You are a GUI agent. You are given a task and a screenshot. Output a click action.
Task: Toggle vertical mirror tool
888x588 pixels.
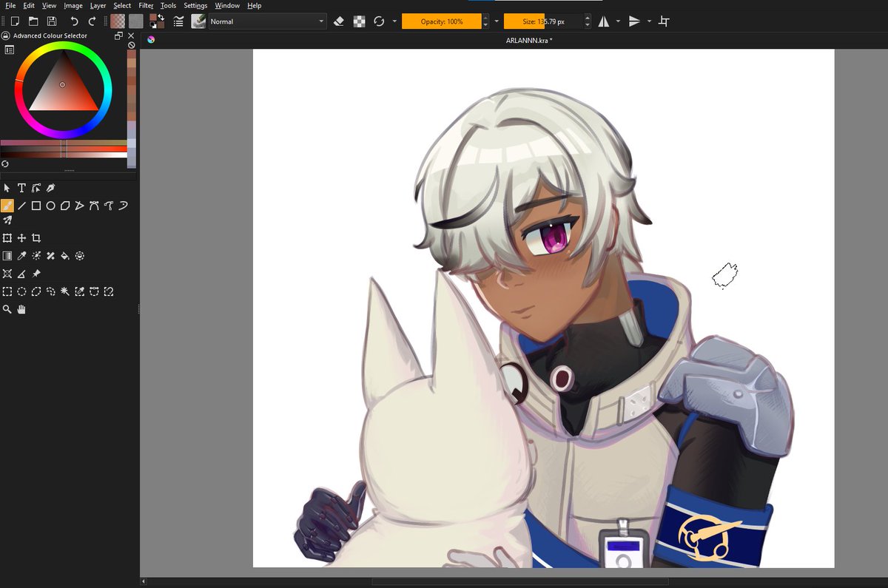click(634, 21)
